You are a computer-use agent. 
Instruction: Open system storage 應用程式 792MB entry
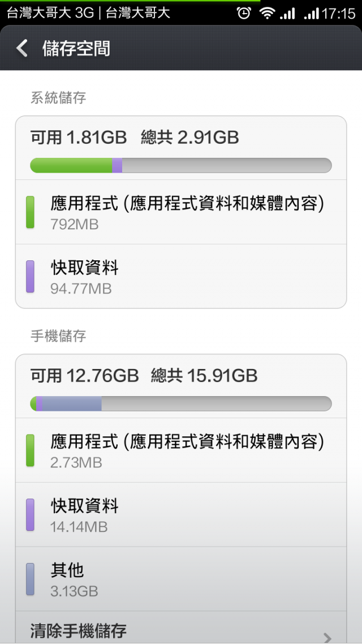(x=181, y=212)
